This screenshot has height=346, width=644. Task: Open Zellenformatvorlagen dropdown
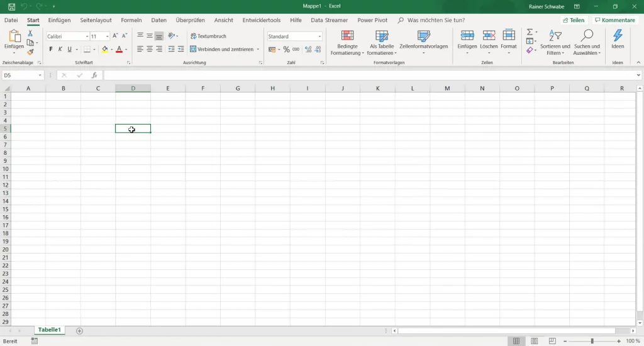pos(423,42)
